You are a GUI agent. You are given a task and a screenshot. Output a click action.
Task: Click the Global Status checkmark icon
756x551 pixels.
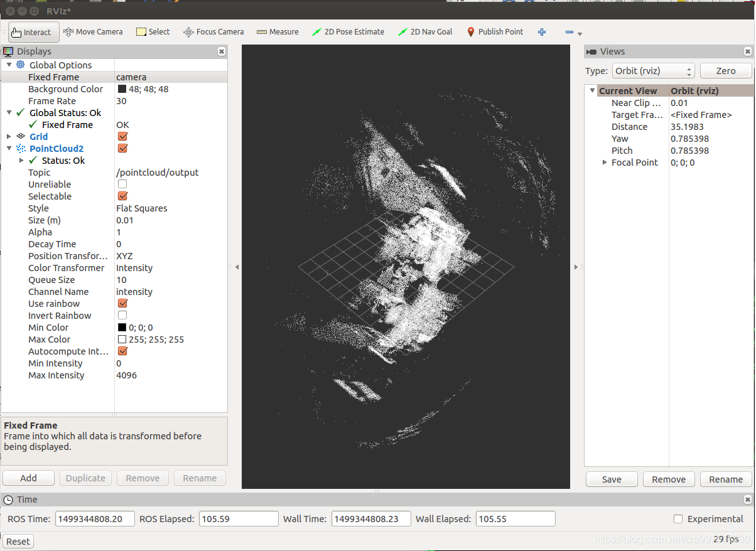(x=21, y=112)
